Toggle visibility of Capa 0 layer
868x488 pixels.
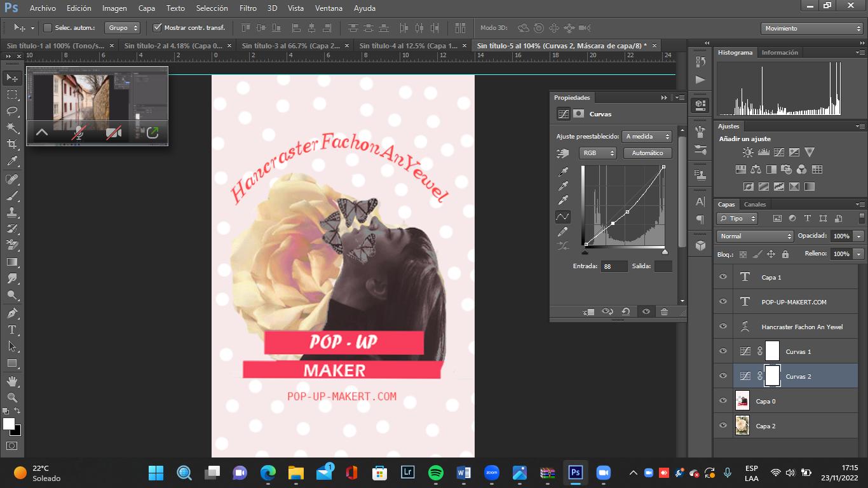(x=722, y=400)
